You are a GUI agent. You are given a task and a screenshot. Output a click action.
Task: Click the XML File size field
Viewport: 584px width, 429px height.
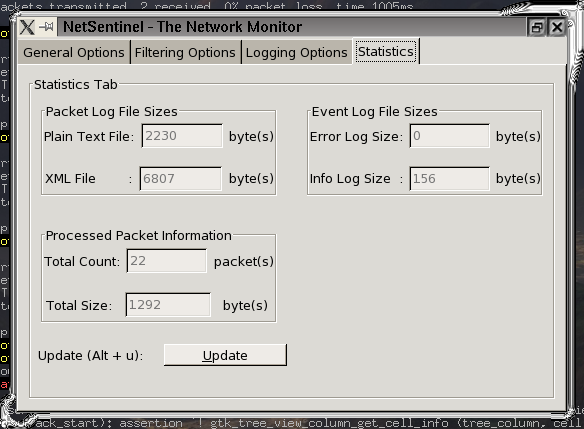pyautogui.click(x=181, y=179)
